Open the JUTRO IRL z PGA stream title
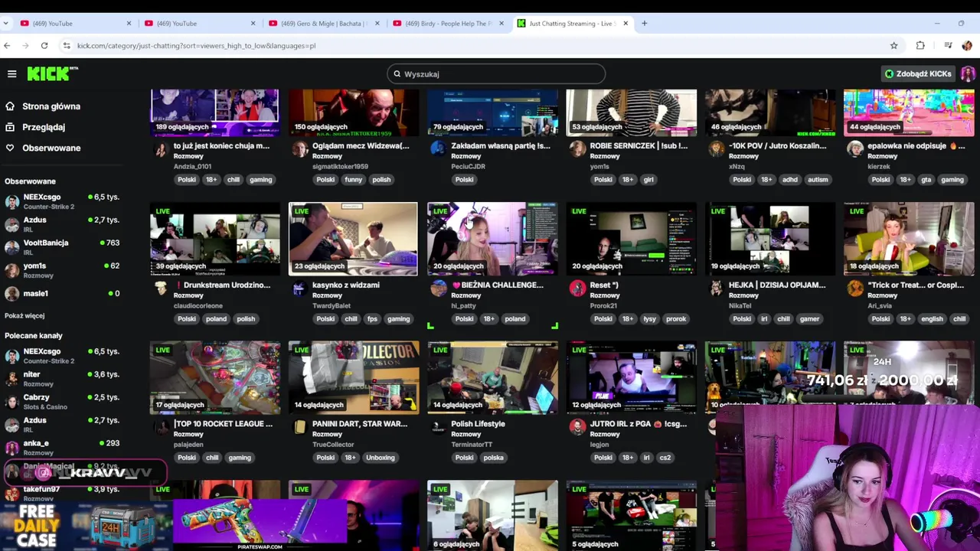The width and height of the screenshot is (980, 551). pos(638,424)
